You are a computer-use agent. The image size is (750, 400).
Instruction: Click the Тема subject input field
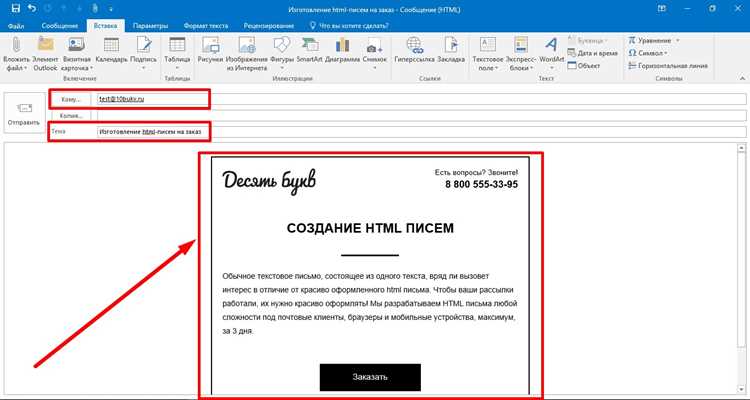pos(421,132)
